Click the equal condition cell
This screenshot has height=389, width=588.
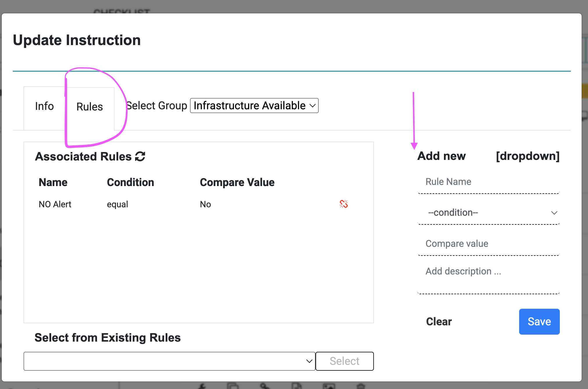117,204
